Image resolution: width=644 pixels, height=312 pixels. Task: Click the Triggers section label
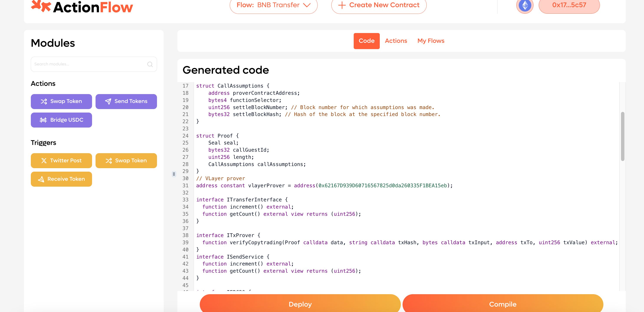click(43, 143)
